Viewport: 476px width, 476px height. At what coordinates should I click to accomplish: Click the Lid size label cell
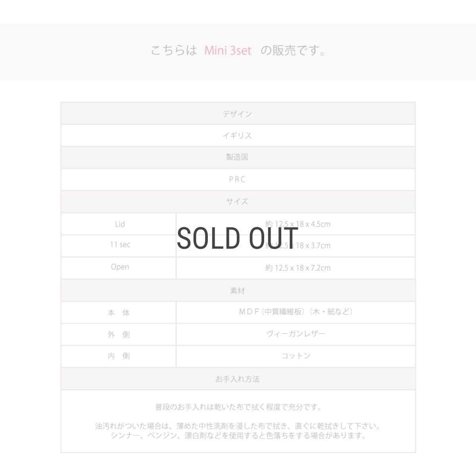[x=119, y=224]
